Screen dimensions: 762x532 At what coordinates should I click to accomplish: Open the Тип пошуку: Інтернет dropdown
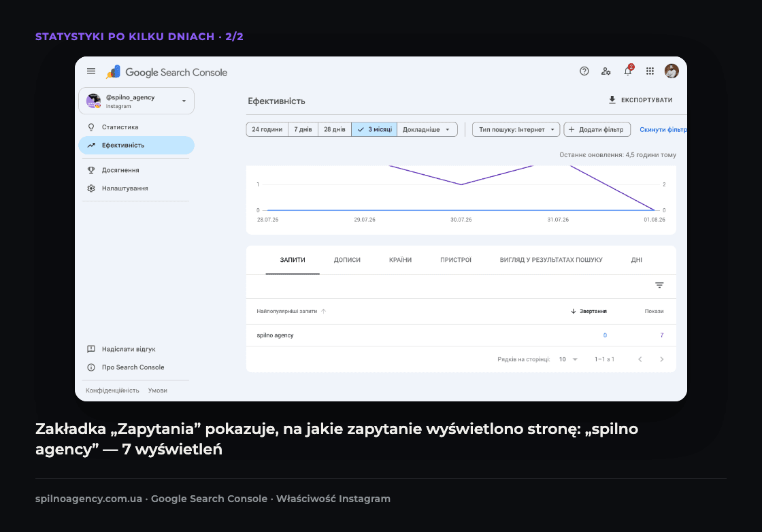(x=516, y=130)
